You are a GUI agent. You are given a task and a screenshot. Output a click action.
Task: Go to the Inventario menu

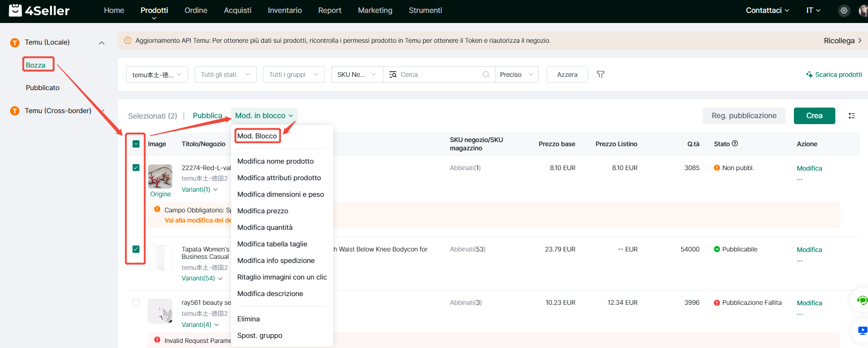coord(285,10)
